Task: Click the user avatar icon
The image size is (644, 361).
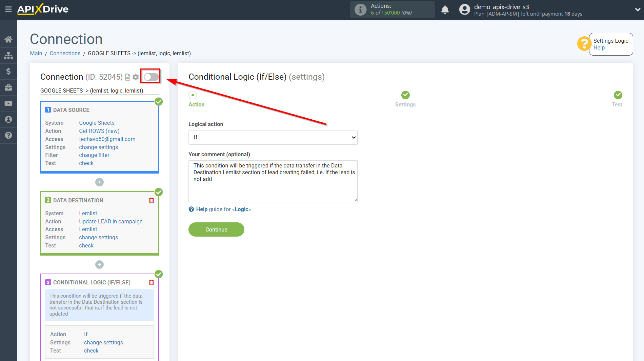Action: pyautogui.click(x=465, y=9)
